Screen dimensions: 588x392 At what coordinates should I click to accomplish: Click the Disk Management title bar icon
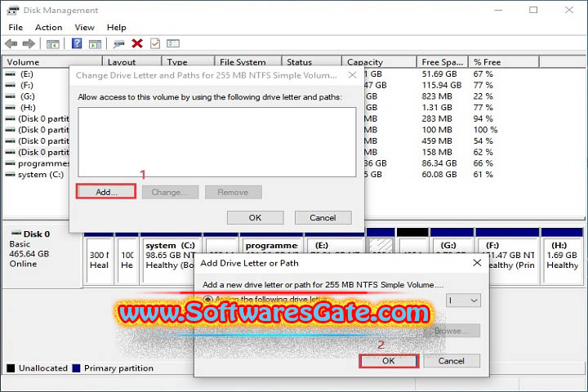pos(13,10)
